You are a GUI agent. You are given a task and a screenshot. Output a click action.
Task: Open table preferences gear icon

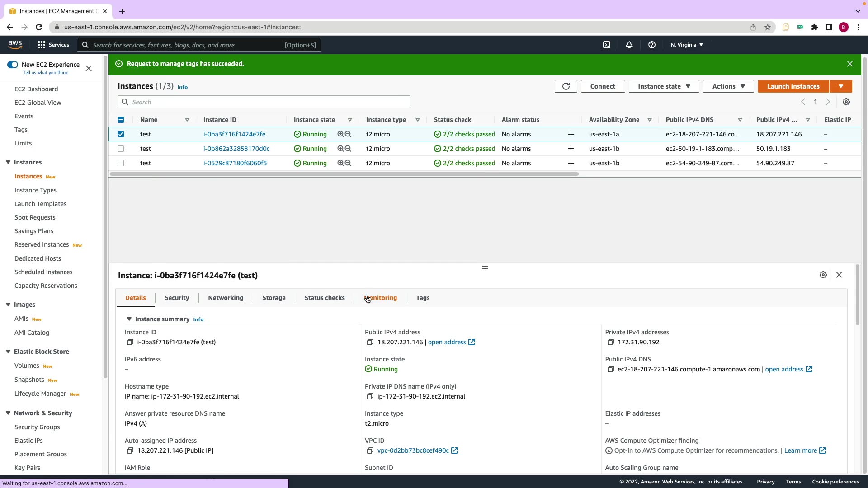pyautogui.click(x=846, y=102)
